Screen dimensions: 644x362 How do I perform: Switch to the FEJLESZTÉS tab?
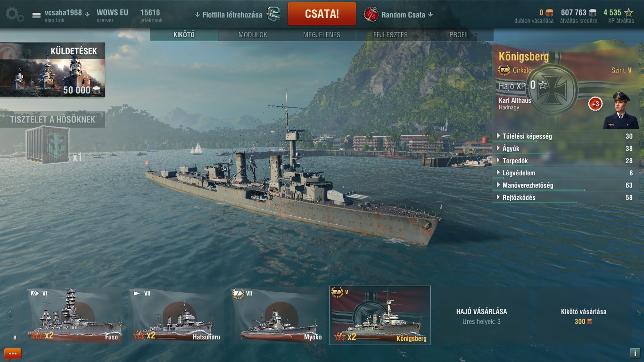pyautogui.click(x=390, y=35)
